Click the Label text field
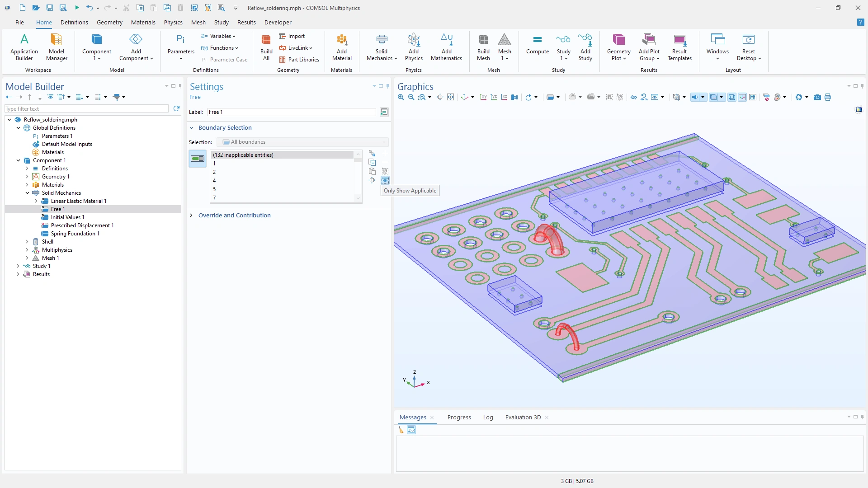Screen dimensions: 868x488 (291, 112)
